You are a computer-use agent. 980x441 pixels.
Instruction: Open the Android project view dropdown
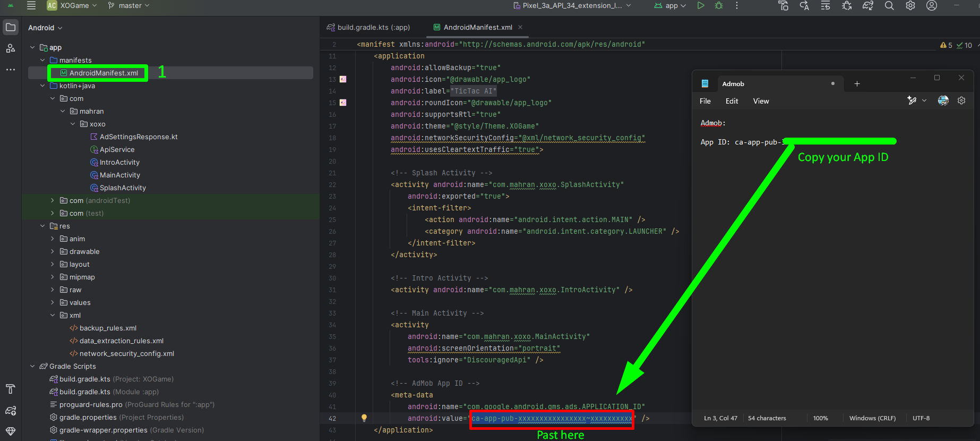(45, 28)
